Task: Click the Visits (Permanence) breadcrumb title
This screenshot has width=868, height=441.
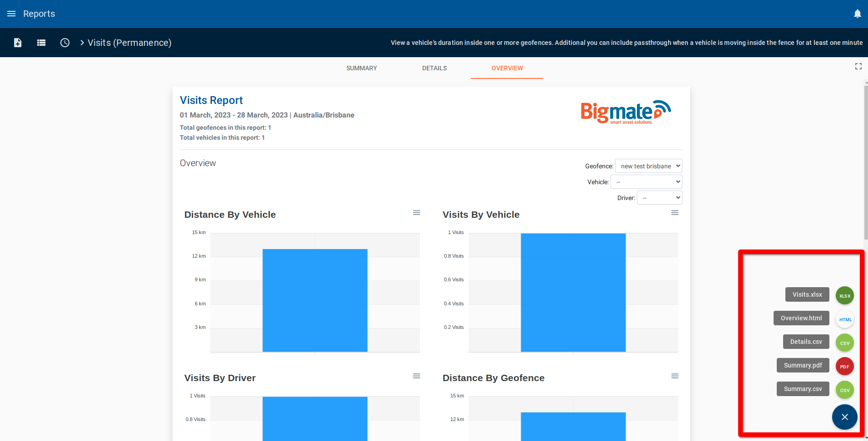Action: click(129, 43)
